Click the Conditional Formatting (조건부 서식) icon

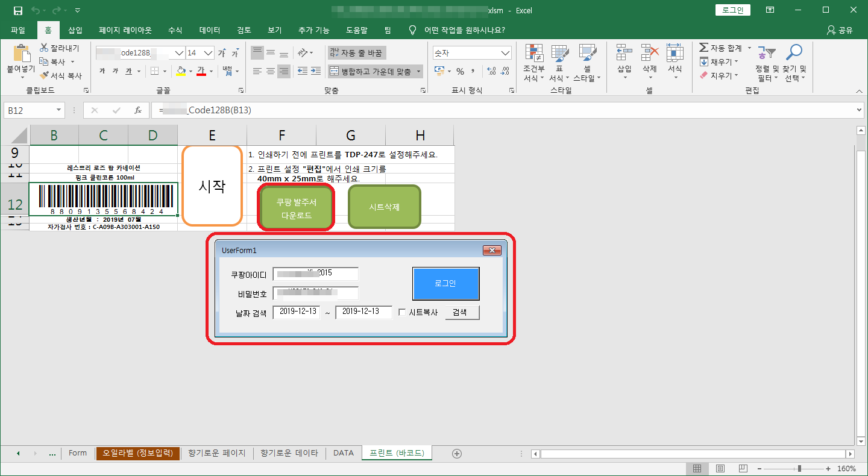[533, 54]
